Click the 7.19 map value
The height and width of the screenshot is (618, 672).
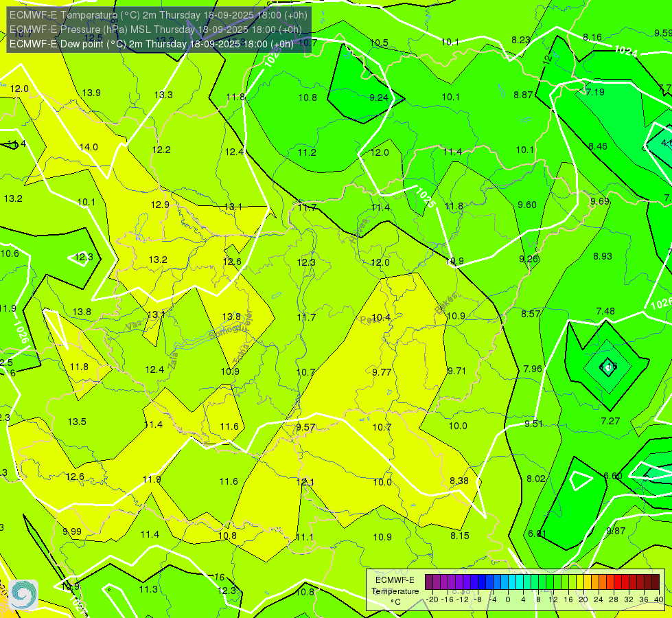[595, 92]
